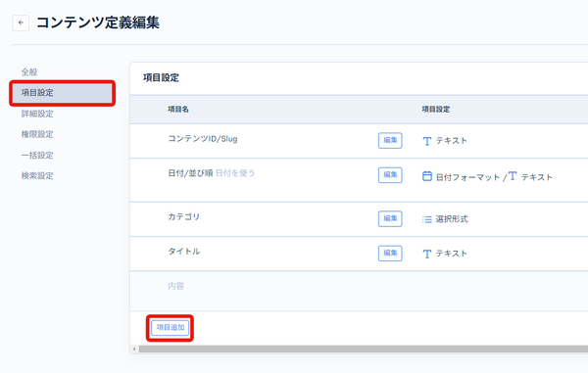Click the コンテンツID/Slug field name
The width and height of the screenshot is (588, 373).
[x=203, y=139]
